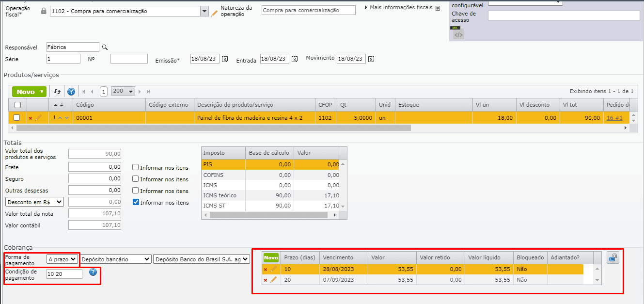Image resolution: width=644 pixels, height=304 pixels.
Task: Click the magnifier next to Responsável field
Action: pos(104,48)
